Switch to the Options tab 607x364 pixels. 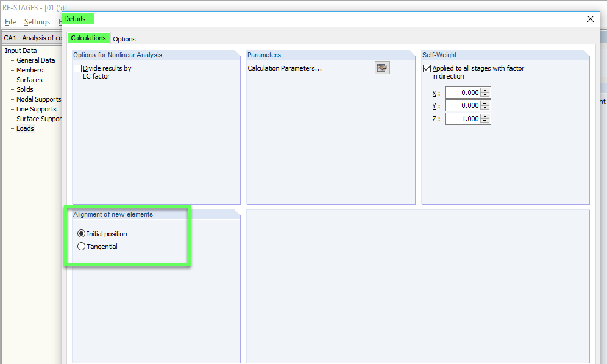tap(124, 38)
